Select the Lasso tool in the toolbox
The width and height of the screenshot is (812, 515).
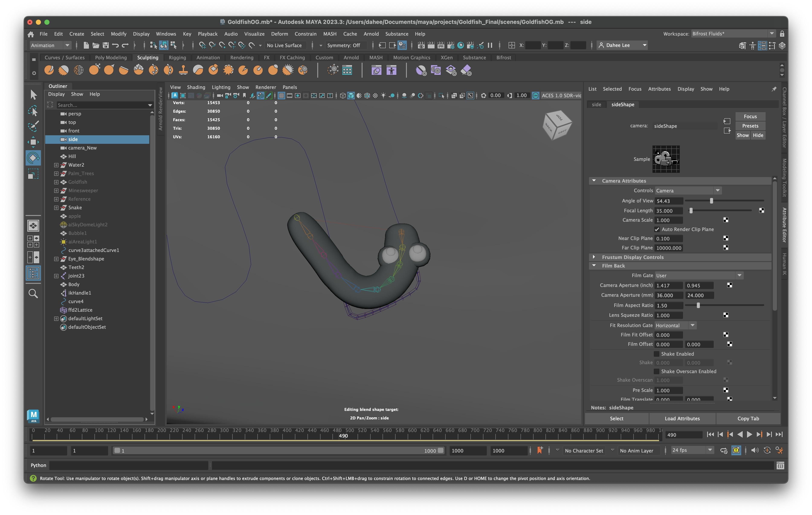pyautogui.click(x=33, y=111)
